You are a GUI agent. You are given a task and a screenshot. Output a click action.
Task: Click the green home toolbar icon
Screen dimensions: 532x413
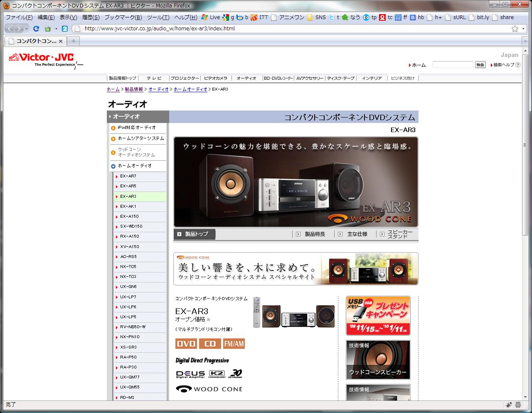pos(48,29)
